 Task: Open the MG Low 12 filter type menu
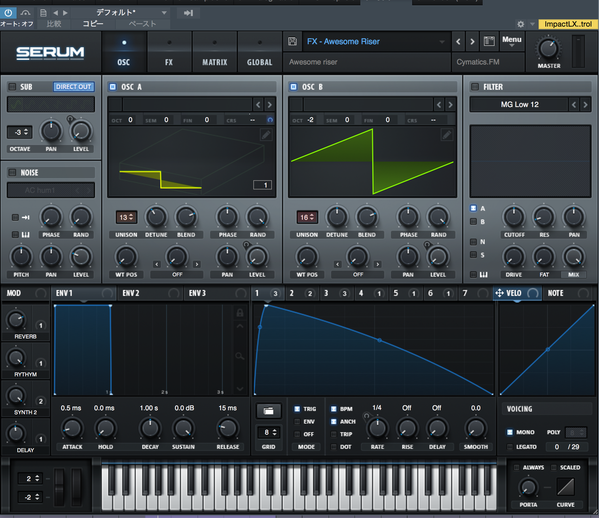point(519,105)
